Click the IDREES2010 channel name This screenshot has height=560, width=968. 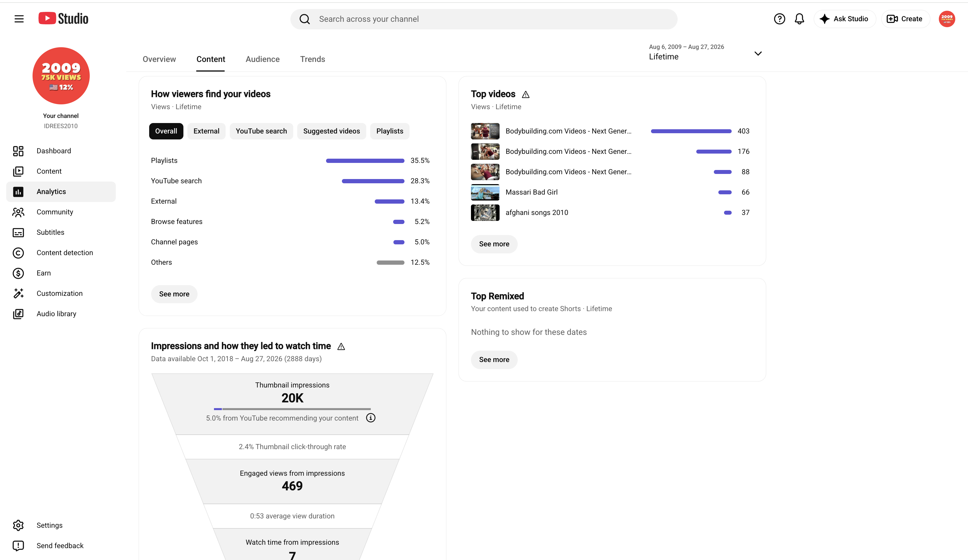[x=61, y=126]
